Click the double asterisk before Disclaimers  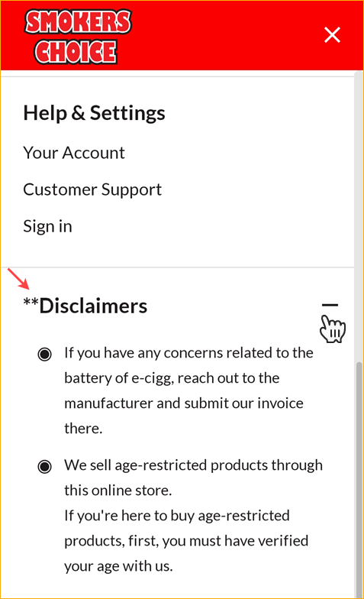(x=31, y=302)
